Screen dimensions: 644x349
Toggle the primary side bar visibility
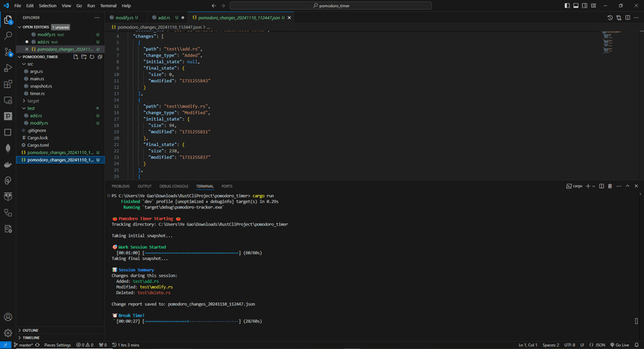click(568, 5)
